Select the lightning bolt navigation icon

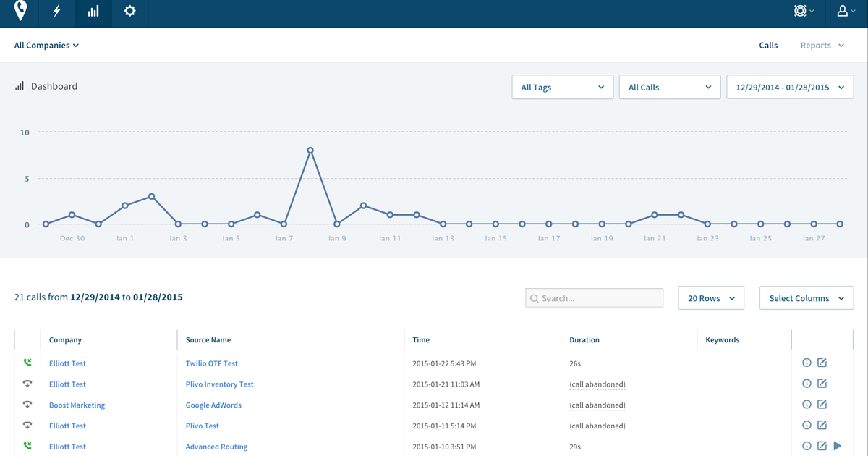(x=56, y=12)
